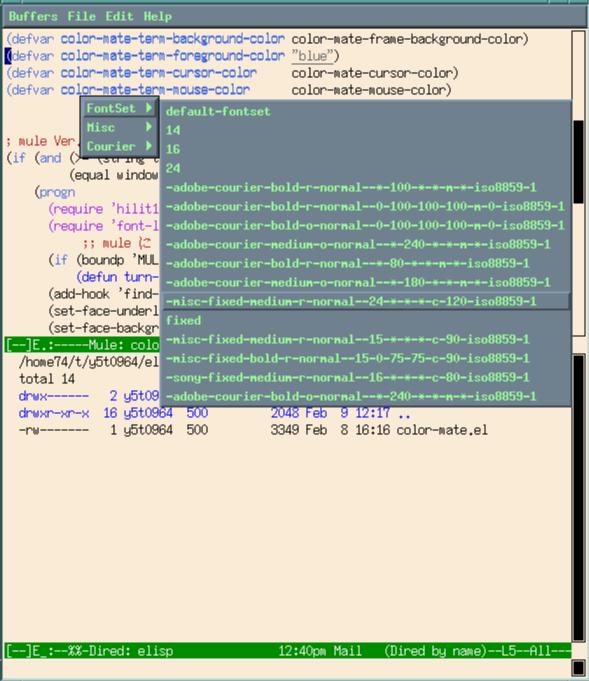Select the Misc popup entry
589x681 pixels.
point(119,127)
